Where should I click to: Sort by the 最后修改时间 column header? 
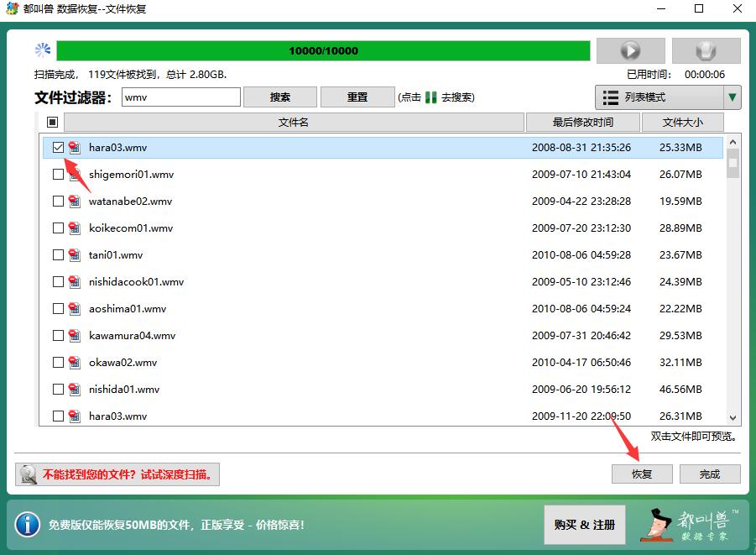[583, 122]
